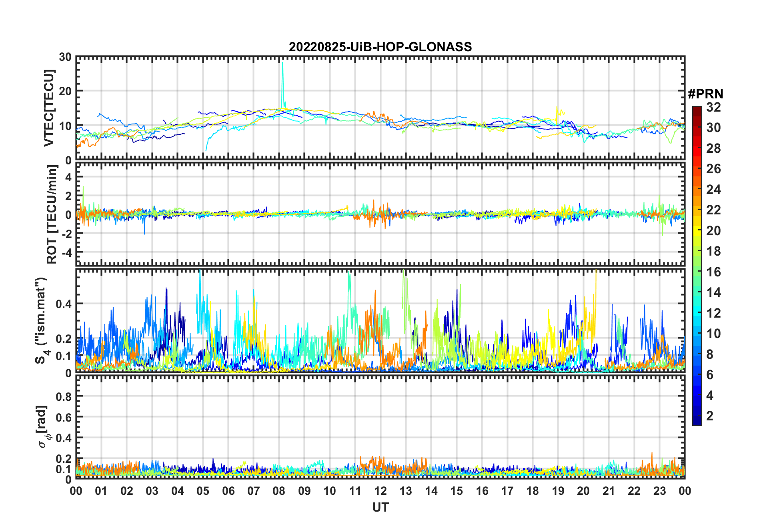
Task: Click colorbar tick label 12
Action: point(713,313)
